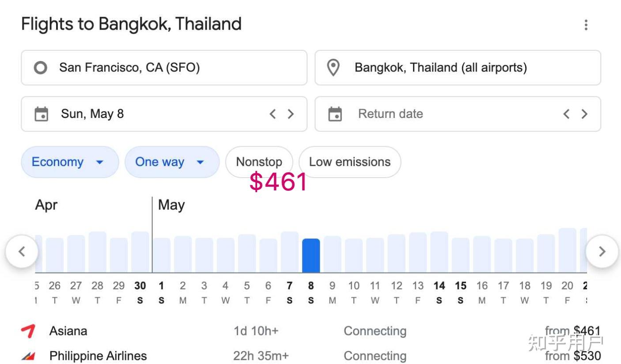Open the three-dot more options menu
This screenshot has width=621, height=364.
coord(586,25)
